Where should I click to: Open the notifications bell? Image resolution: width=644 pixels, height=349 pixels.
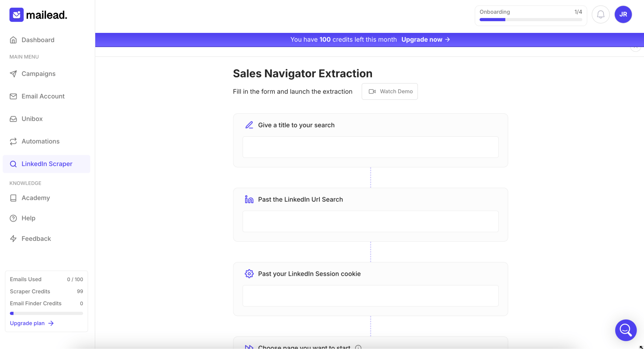[600, 14]
